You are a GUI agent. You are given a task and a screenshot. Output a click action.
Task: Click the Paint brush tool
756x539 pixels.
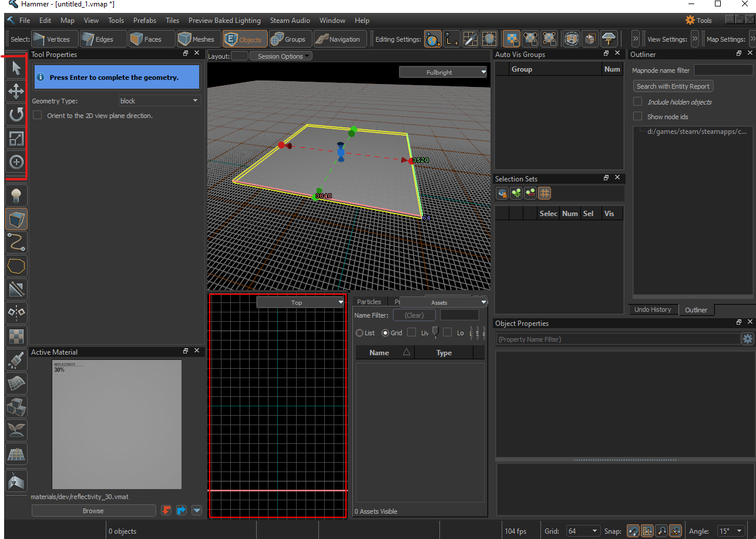click(16, 360)
